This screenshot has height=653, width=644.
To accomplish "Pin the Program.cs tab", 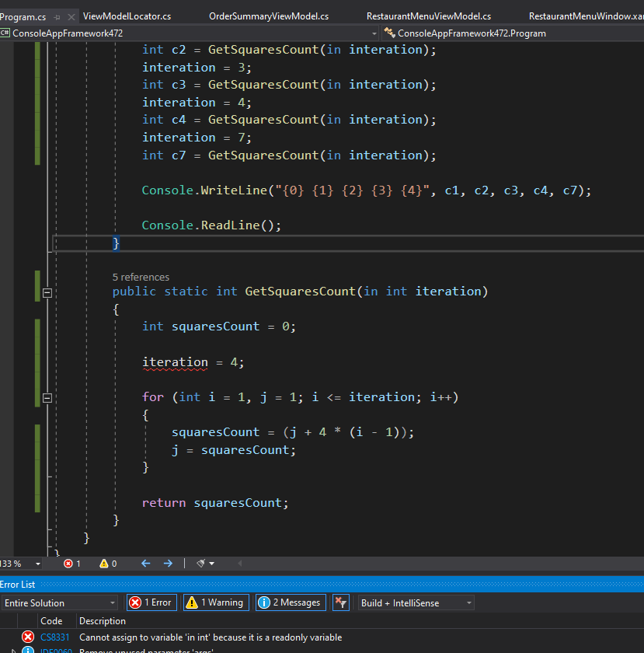I will pyautogui.click(x=57, y=17).
